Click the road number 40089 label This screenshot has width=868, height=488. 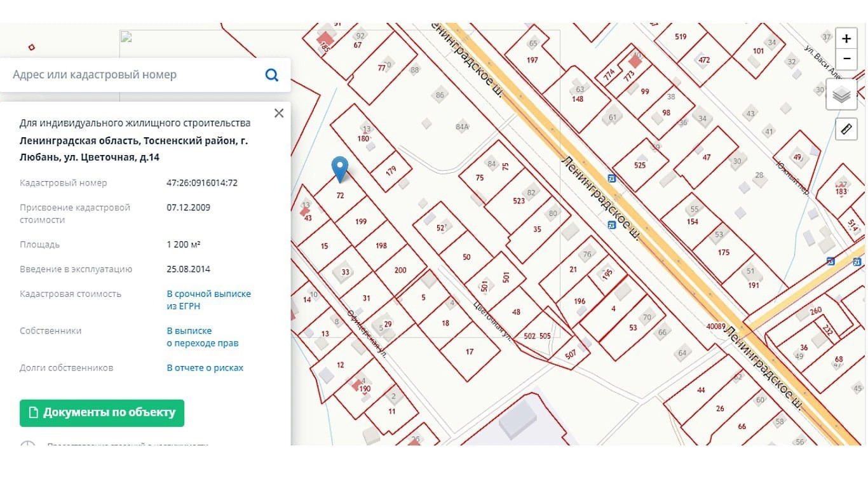(715, 327)
